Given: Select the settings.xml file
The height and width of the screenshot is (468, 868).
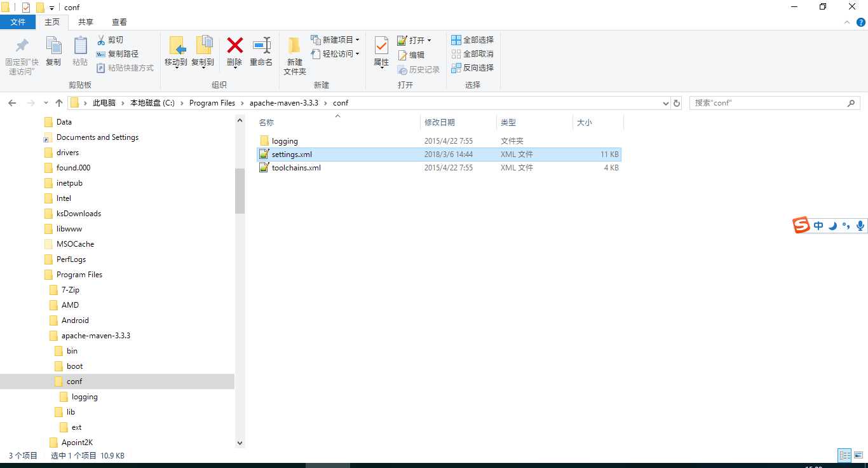Looking at the screenshot, I should (x=438, y=155).
